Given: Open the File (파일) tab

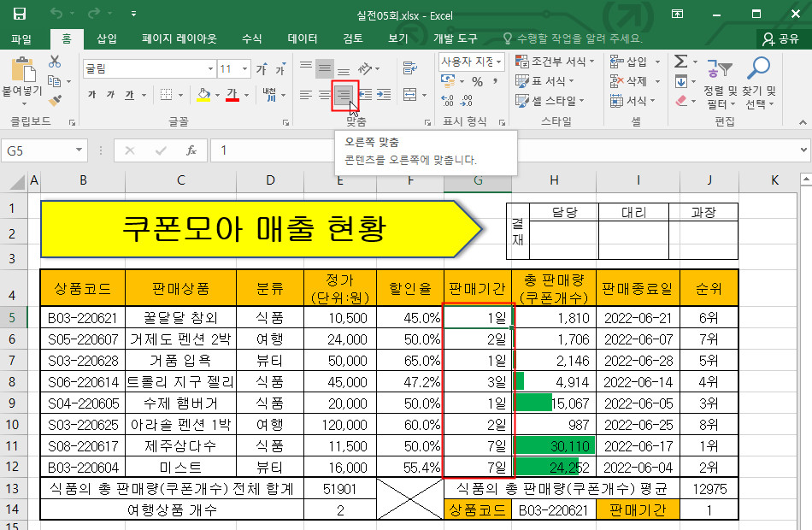Looking at the screenshot, I should [21, 38].
